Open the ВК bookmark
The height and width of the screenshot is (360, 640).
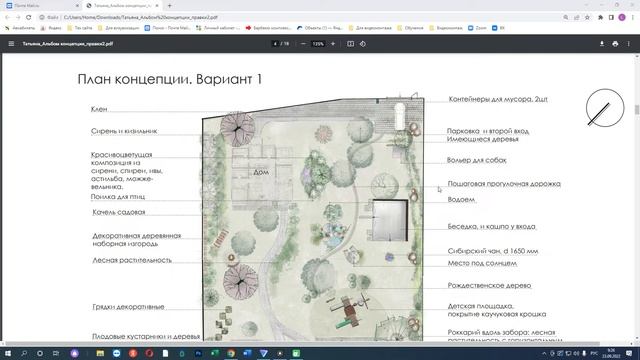(x=498, y=28)
